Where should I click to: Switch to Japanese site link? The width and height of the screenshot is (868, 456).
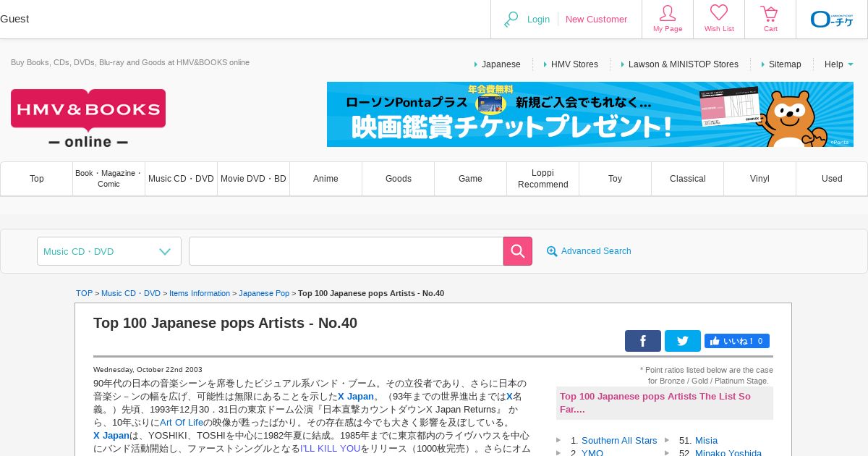point(501,64)
